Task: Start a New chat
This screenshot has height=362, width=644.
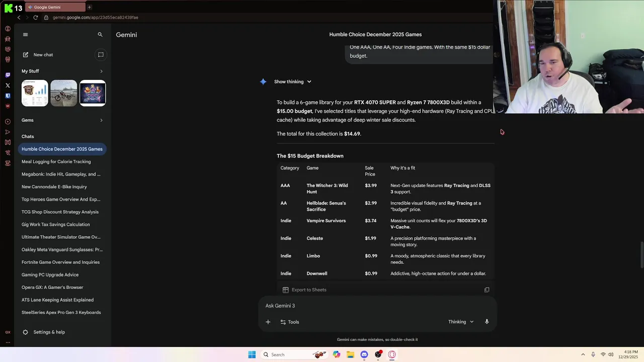Action: tap(38, 55)
